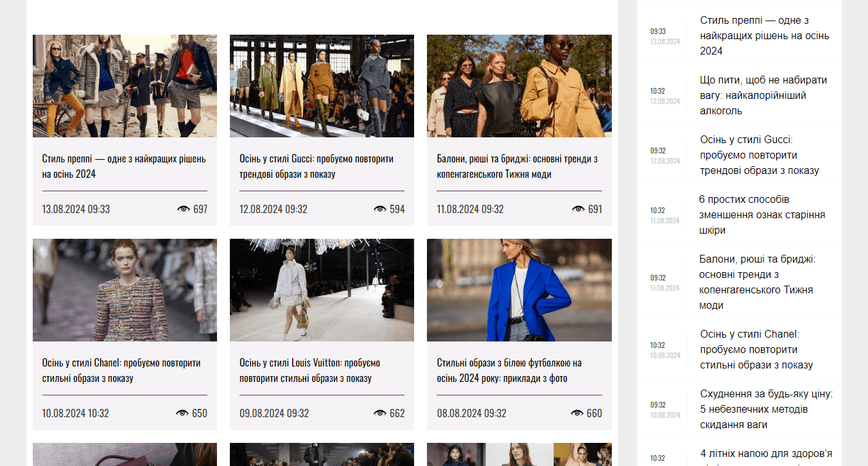
Task: Click eye views icon beside 697
Action: point(184,209)
